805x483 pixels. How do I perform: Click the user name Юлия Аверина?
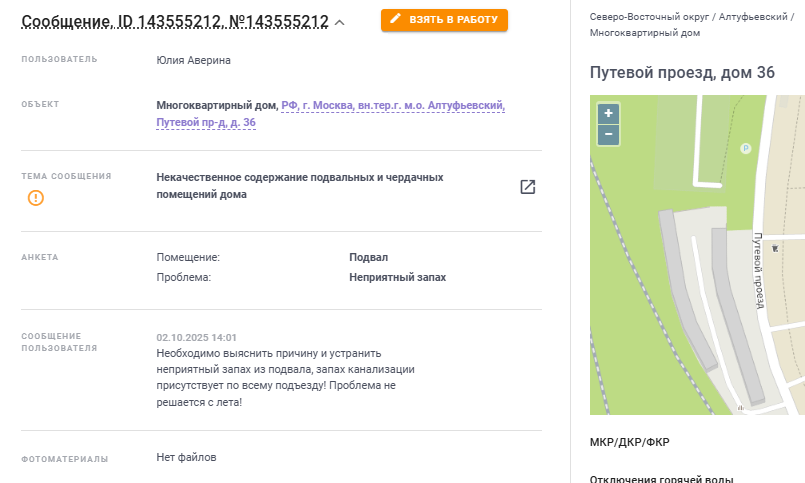[193, 60]
